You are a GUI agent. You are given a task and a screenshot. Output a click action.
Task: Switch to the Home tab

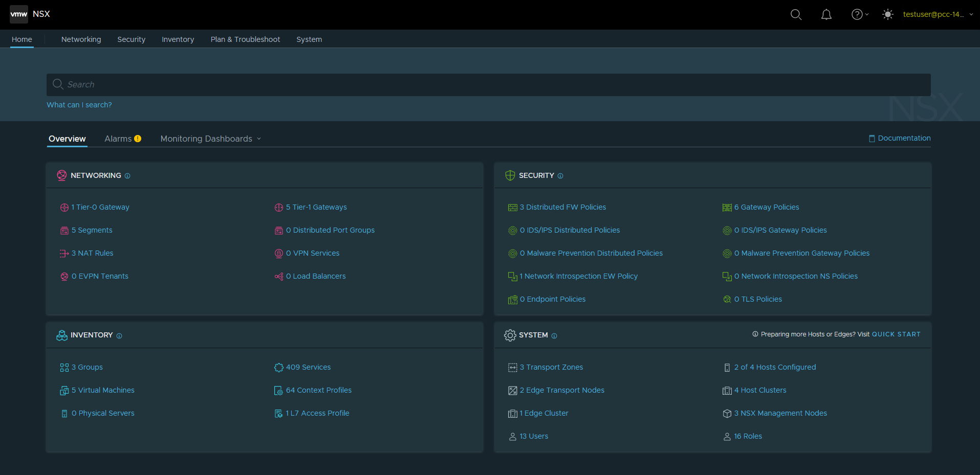coord(22,39)
